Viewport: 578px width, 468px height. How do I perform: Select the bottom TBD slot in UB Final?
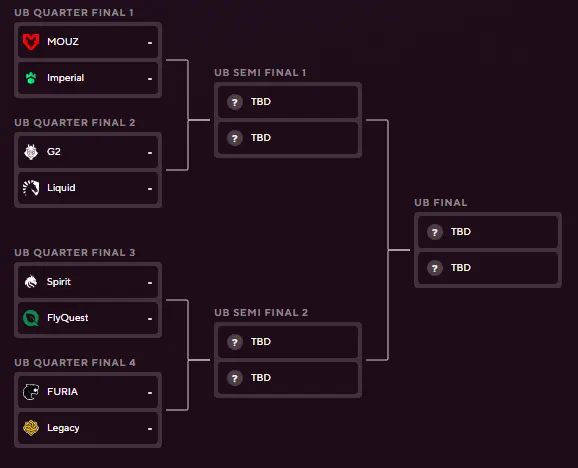(x=488, y=268)
